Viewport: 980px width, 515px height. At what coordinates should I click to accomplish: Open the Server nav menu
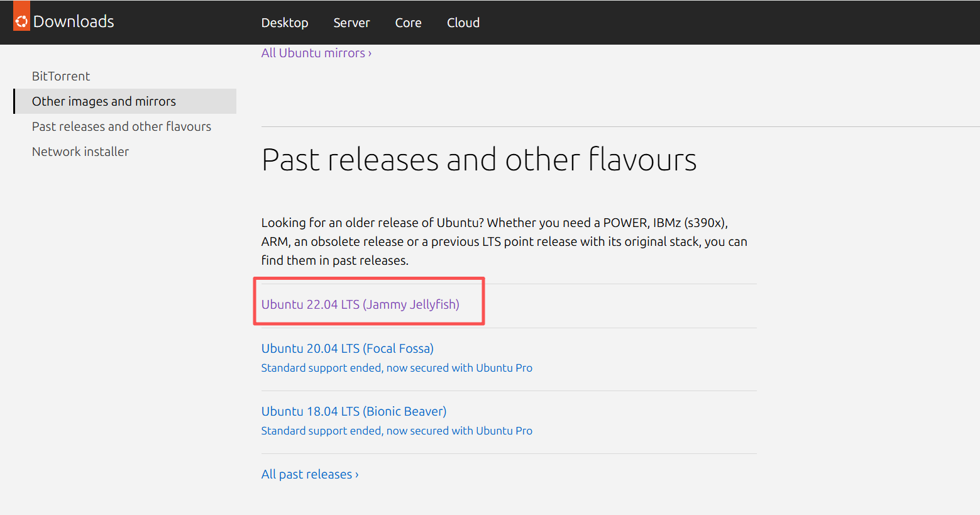351,23
